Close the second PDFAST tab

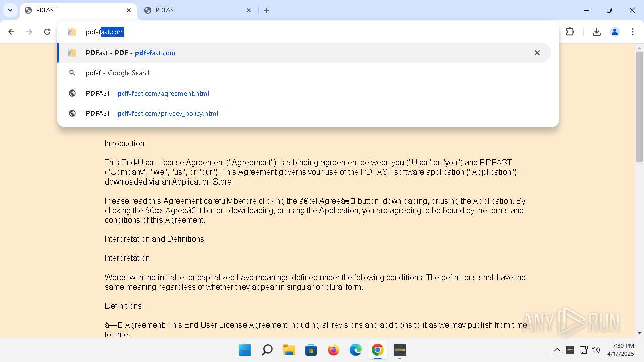pos(249,10)
